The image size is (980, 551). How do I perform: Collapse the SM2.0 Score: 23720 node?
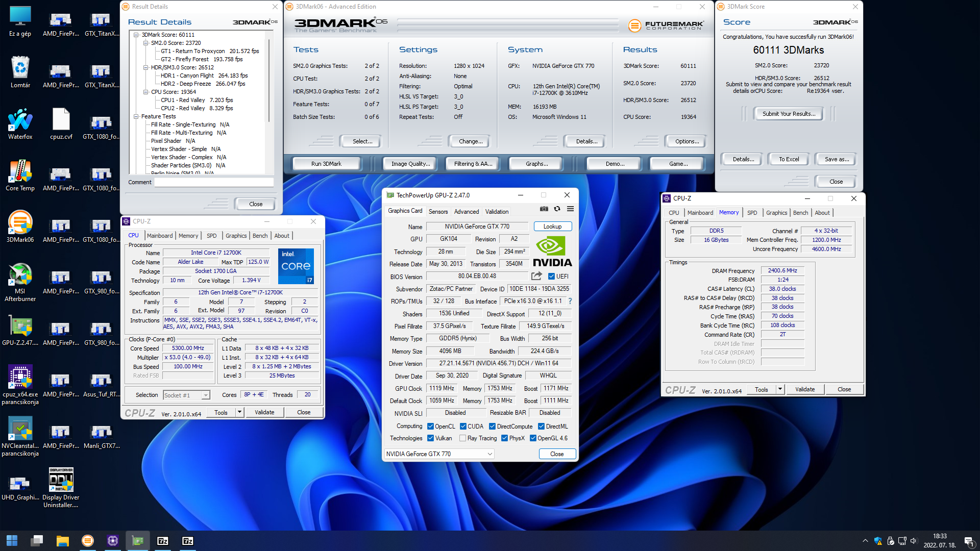click(145, 43)
